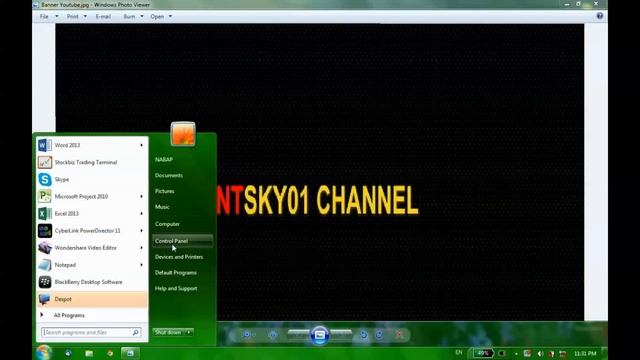Open Excel 2013
This screenshot has height=360, width=640.
92,214
